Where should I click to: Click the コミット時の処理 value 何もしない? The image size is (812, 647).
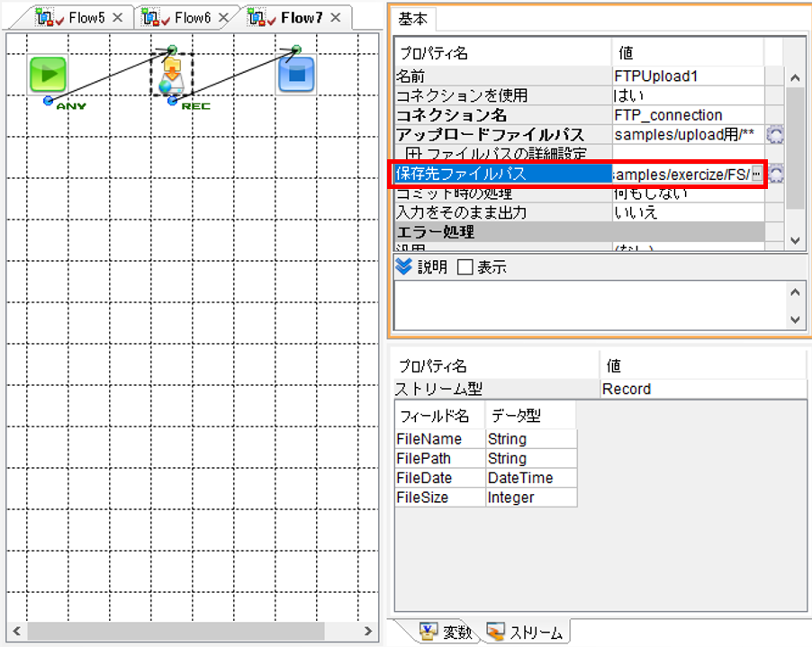[x=689, y=193]
